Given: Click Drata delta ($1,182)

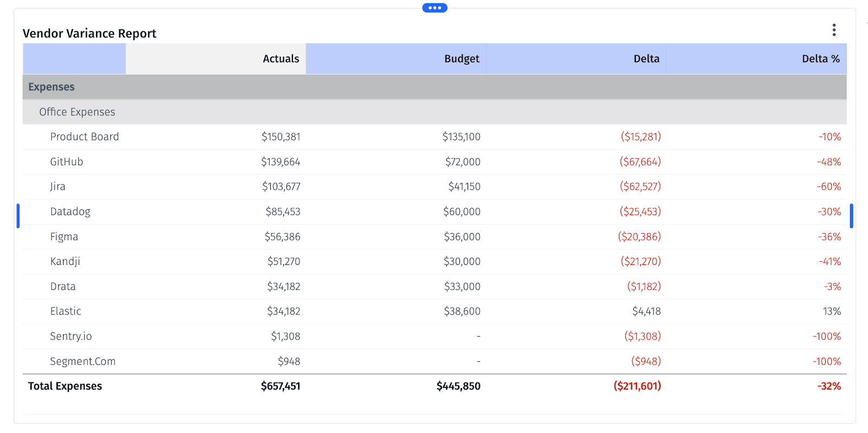Looking at the screenshot, I should (644, 286).
